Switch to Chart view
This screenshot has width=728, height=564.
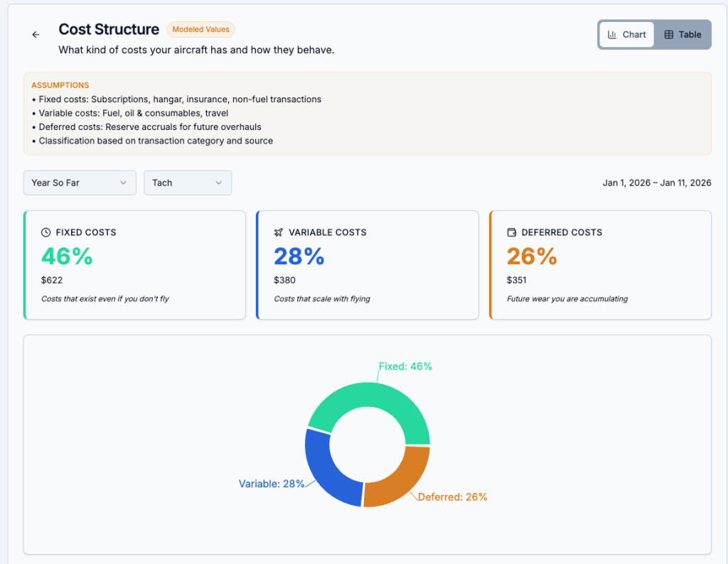(626, 35)
